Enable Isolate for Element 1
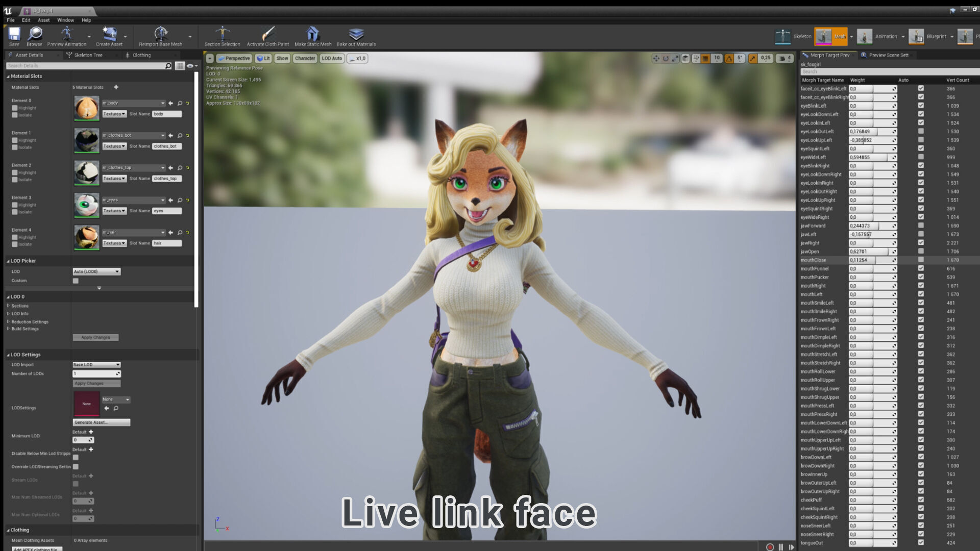The image size is (980, 551). tap(15, 147)
